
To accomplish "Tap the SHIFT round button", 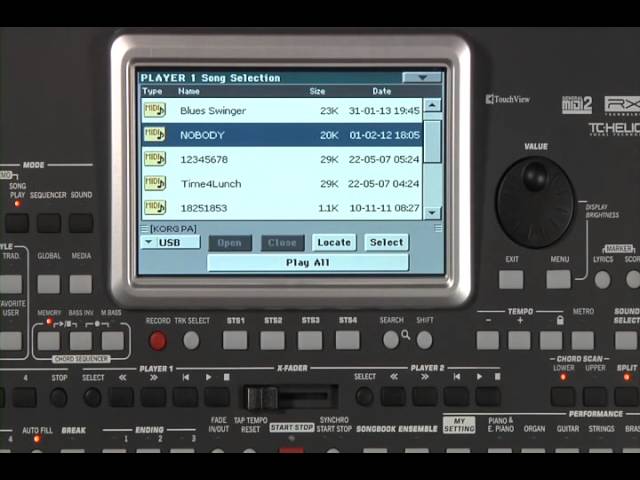I will [x=424, y=340].
